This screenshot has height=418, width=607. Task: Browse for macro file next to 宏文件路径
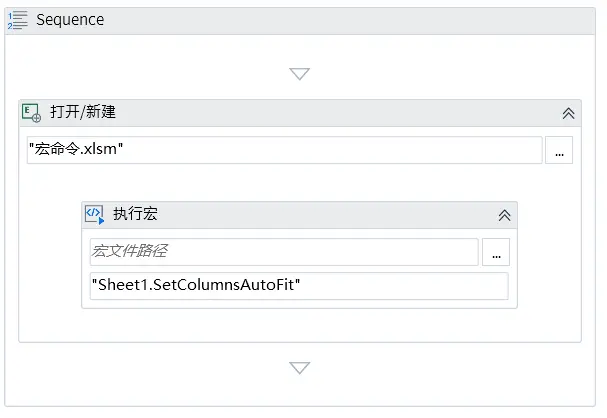(496, 252)
